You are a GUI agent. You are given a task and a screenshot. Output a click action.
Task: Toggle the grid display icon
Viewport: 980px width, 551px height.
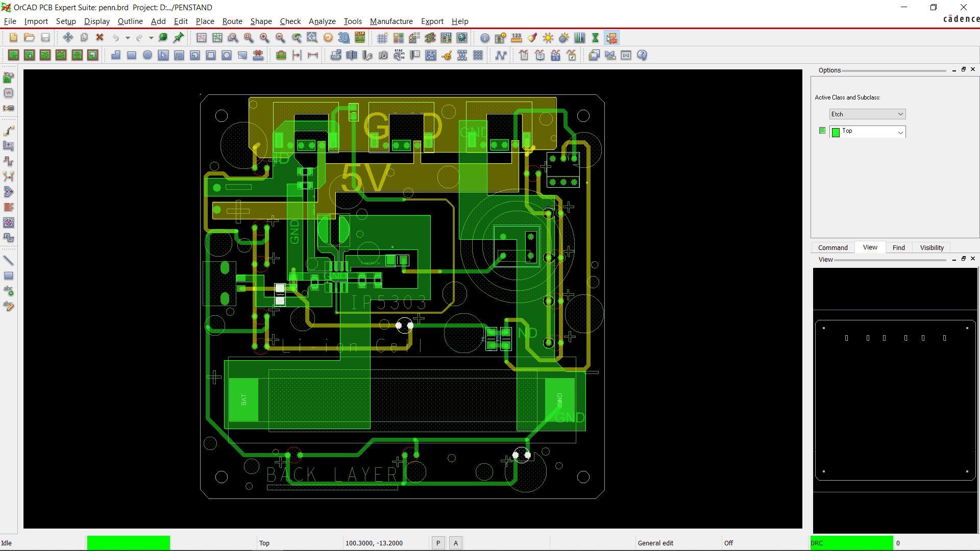tap(382, 38)
